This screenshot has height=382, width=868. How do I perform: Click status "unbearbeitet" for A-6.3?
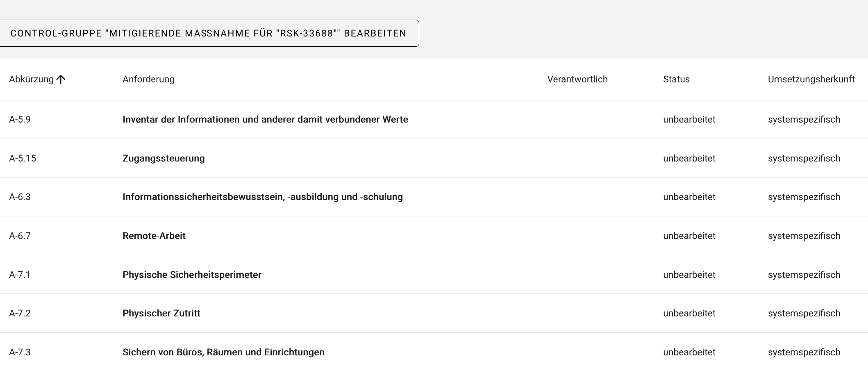[x=689, y=197]
